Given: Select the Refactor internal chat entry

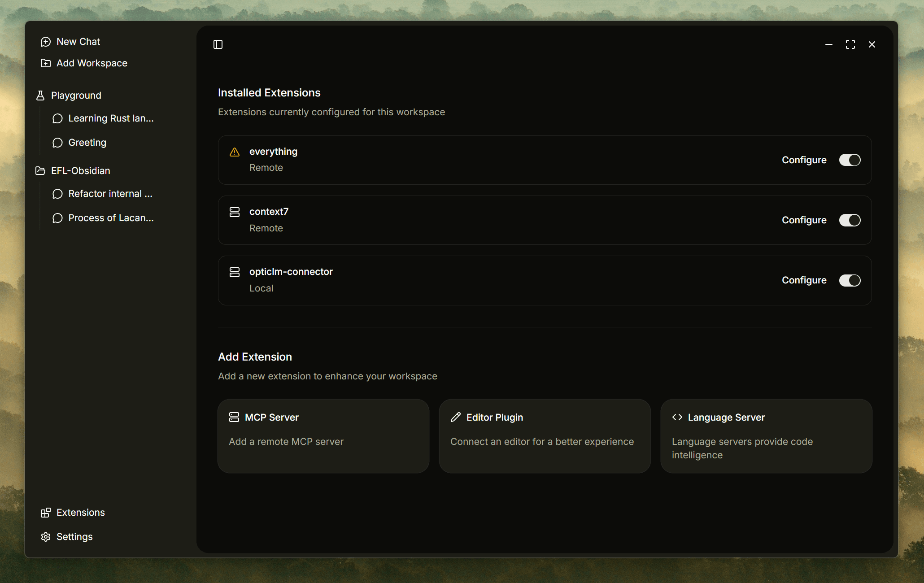Looking at the screenshot, I should (x=110, y=194).
